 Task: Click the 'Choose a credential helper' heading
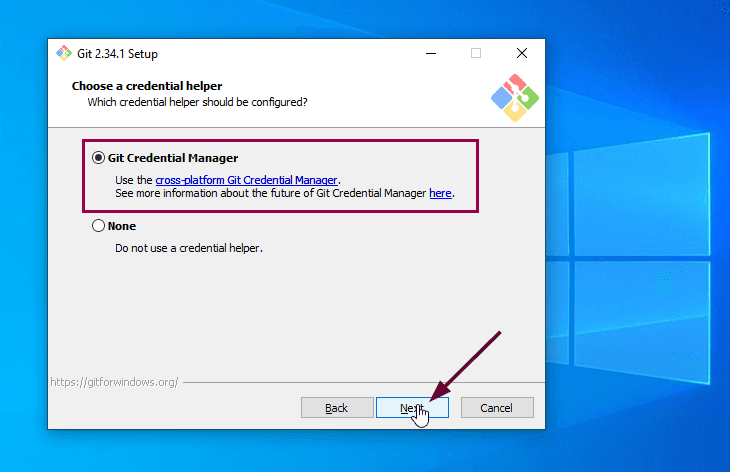click(147, 86)
